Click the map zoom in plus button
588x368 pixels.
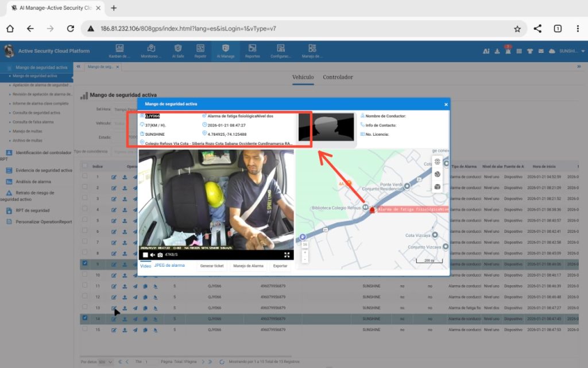(305, 252)
